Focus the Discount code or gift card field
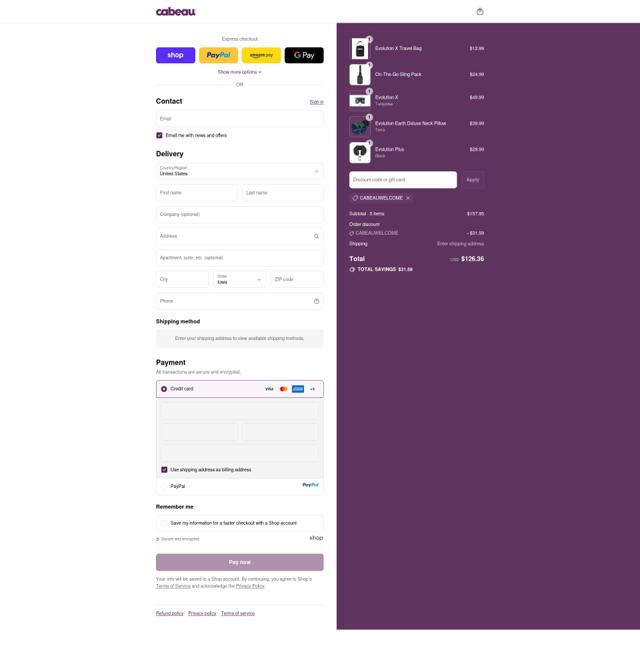The image size is (640, 656). (x=403, y=180)
